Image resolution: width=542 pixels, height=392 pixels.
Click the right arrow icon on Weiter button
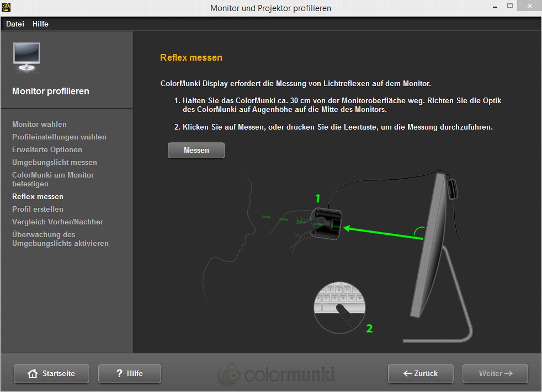(x=508, y=374)
